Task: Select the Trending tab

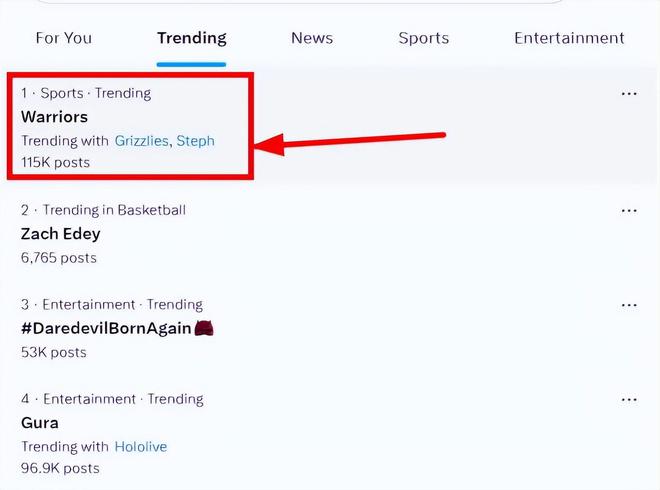Action: point(191,38)
